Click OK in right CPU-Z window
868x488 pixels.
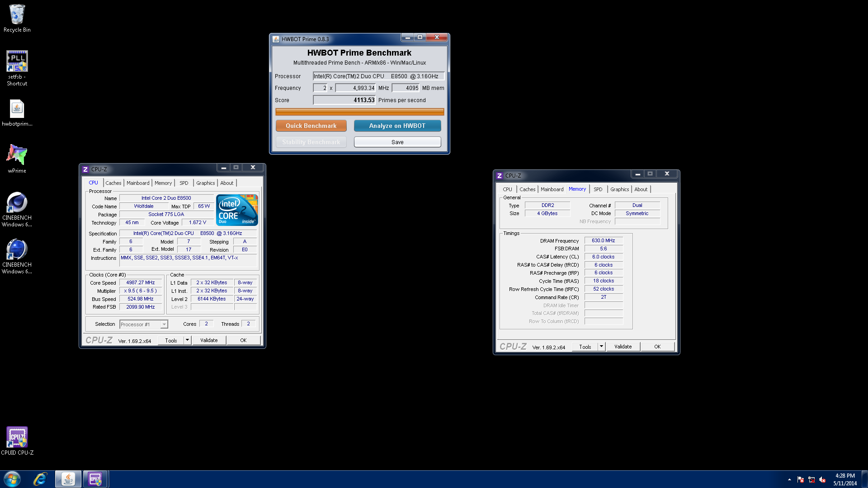coord(657,347)
